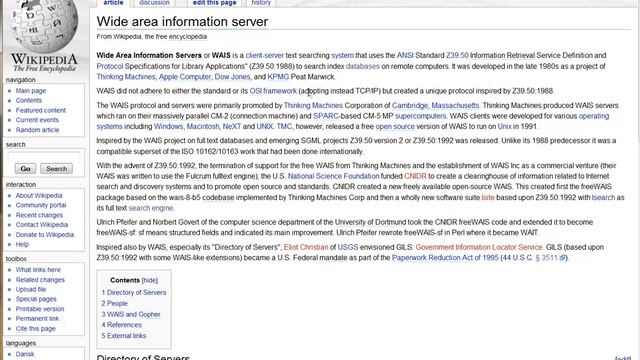Open What links here
Screen dimensions: 640x360
tap(38, 270)
